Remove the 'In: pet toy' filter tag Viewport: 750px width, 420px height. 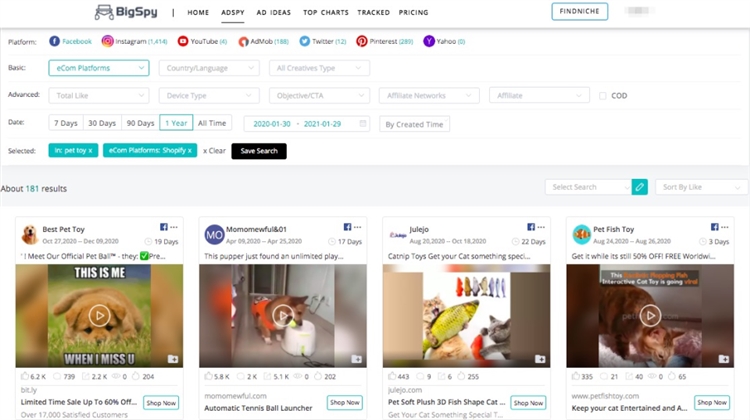pyautogui.click(x=90, y=150)
